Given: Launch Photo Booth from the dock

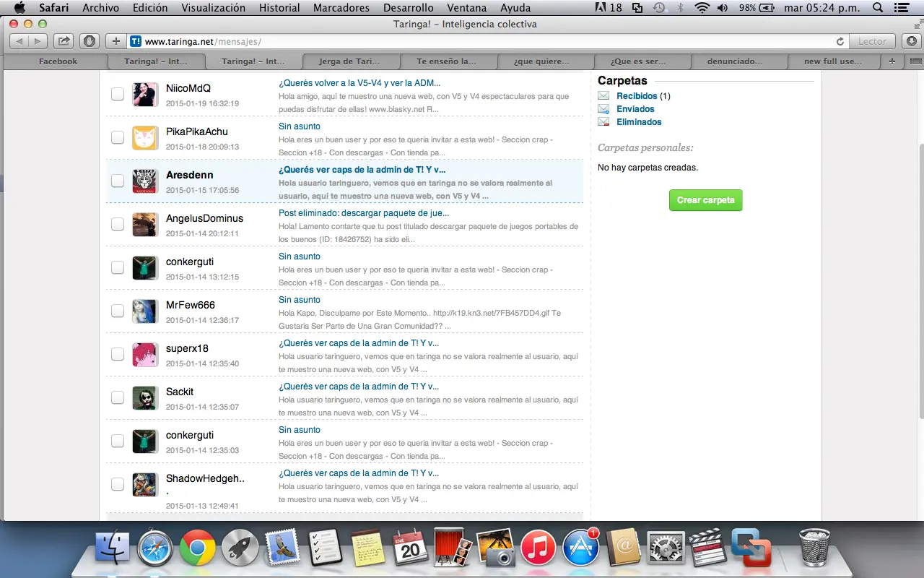Looking at the screenshot, I should (x=453, y=547).
